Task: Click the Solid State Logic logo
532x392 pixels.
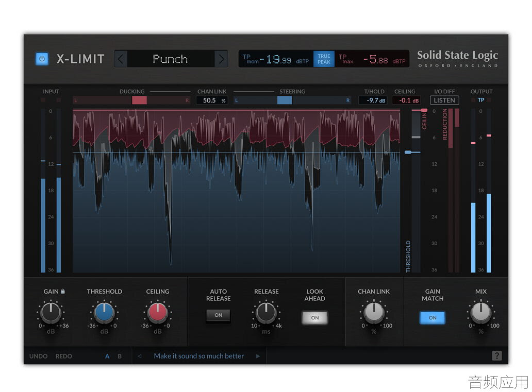Action: click(457, 58)
